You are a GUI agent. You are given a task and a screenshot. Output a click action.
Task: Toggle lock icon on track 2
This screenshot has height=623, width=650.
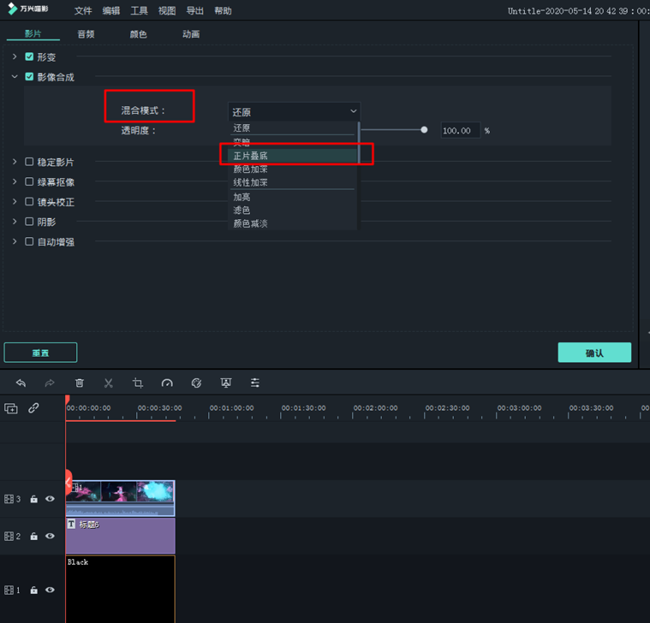pos(34,536)
